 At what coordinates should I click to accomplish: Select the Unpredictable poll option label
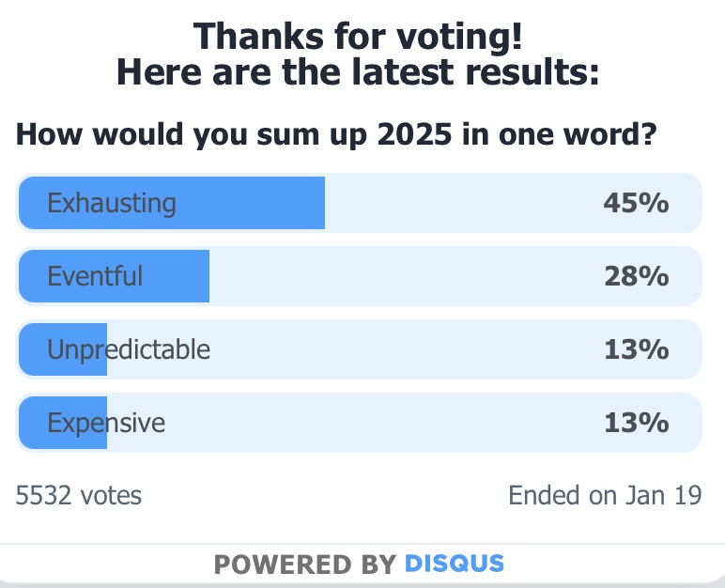[x=129, y=349]
